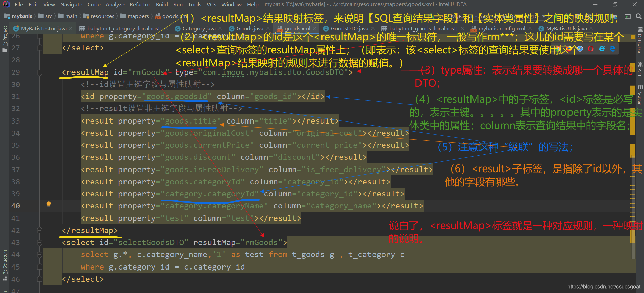Image resolution: width=644 pixels, height=293 pixels.
Task: Collapse fold marker at line 27 </select>
Action: click(x=40, y=48)
